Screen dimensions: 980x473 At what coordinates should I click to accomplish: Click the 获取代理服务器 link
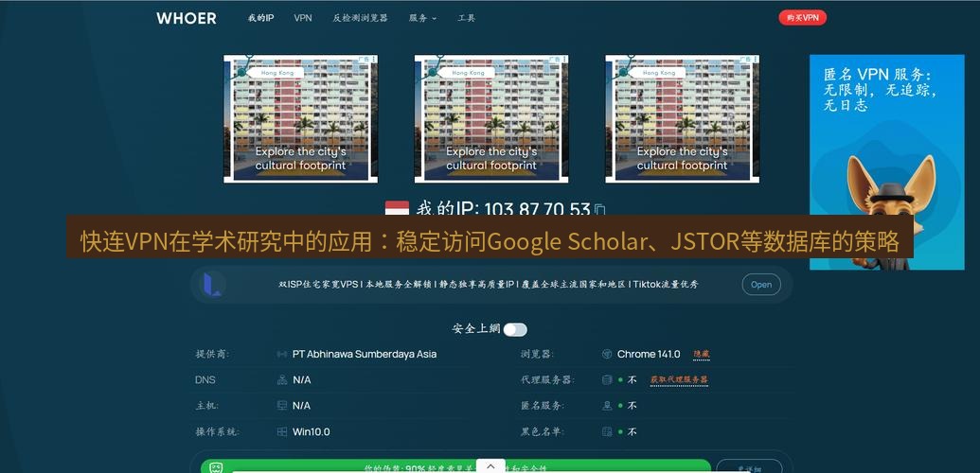point(679,380)
